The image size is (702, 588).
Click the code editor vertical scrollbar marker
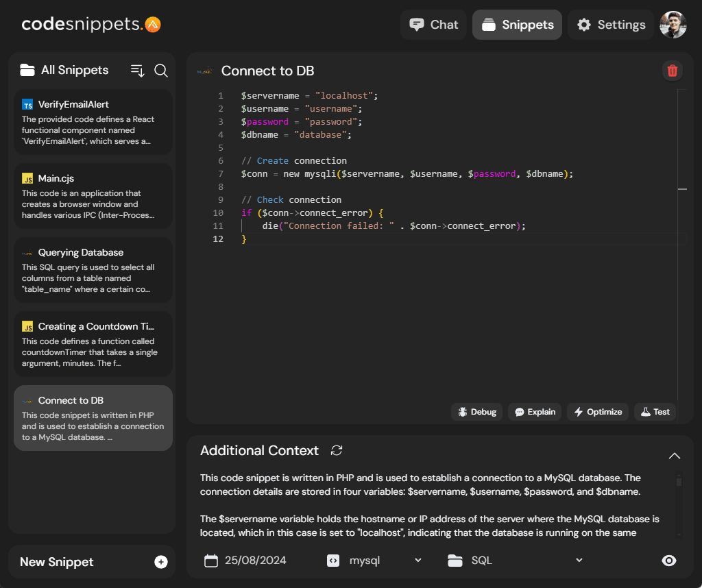pos(682,189)
